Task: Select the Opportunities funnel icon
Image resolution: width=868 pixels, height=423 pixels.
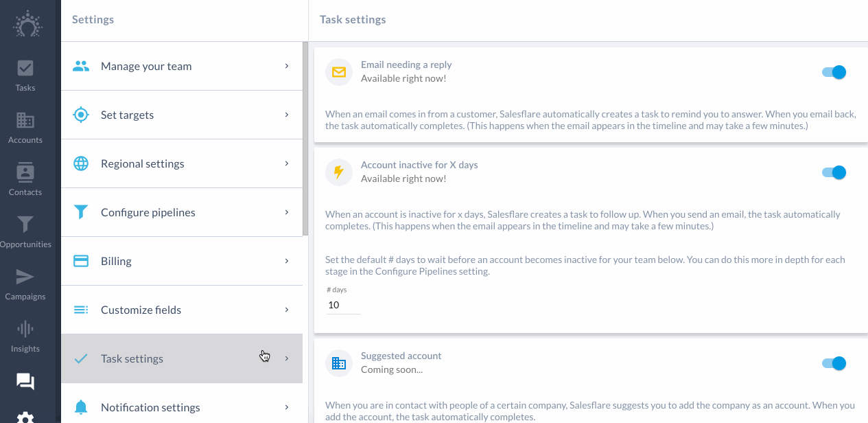Action: point(25,224)
